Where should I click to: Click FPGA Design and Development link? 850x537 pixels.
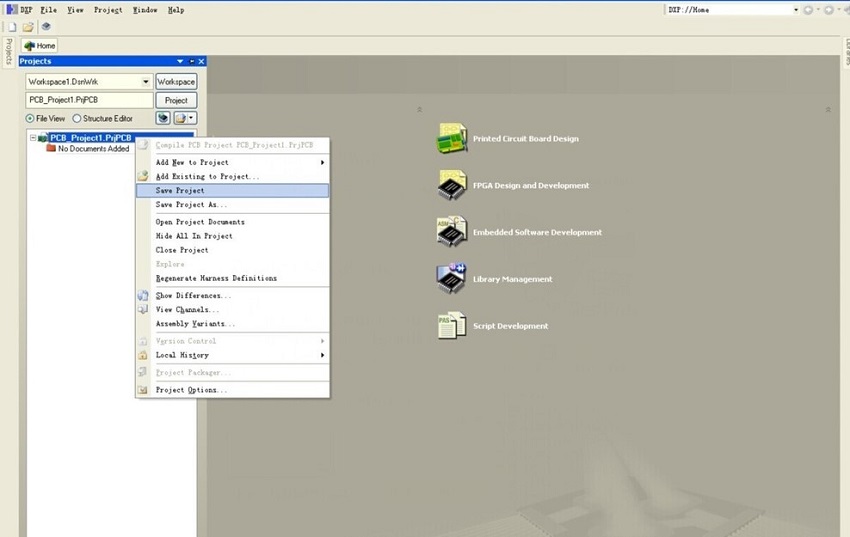pyautogui.click(x=531, y=185)
